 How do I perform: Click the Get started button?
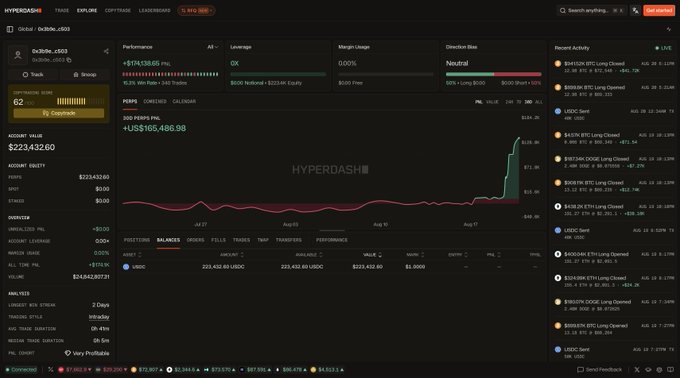pos(659,10)
